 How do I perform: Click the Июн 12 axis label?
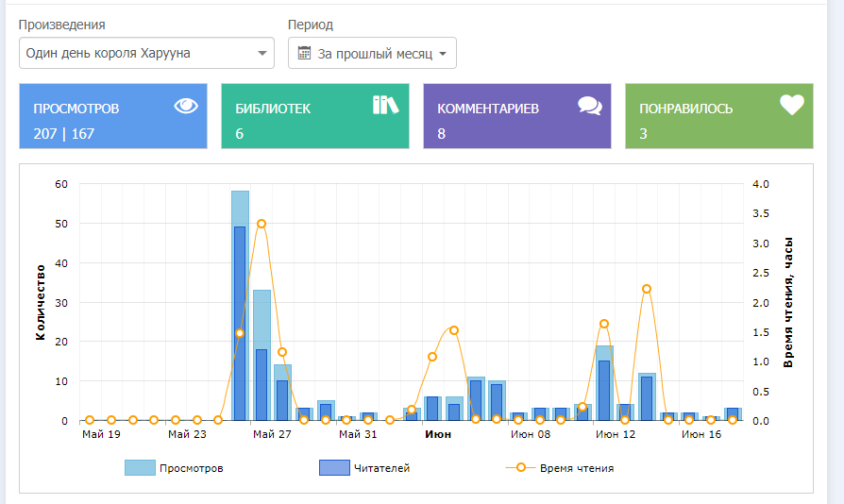(616, 435)
